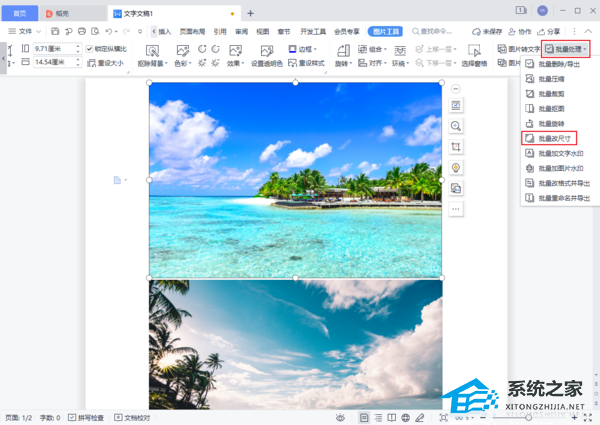Select 批量删除/导出 menu item
The height and width of the screenshot is (425, 600).
click(560, 64)
